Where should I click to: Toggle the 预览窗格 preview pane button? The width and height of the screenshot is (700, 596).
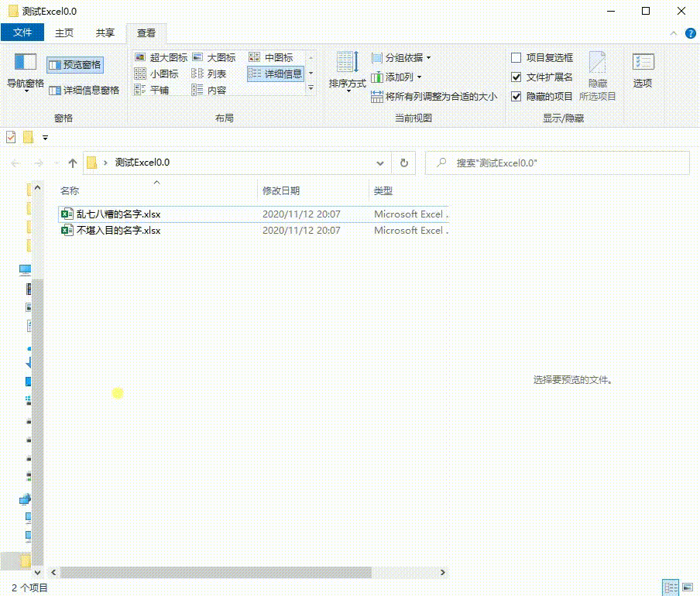[x=75, y=65]
